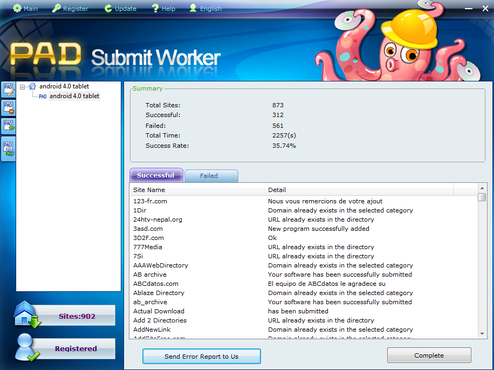Click the bottom PAD batch sidebar icon

click(x=8, y=149)
